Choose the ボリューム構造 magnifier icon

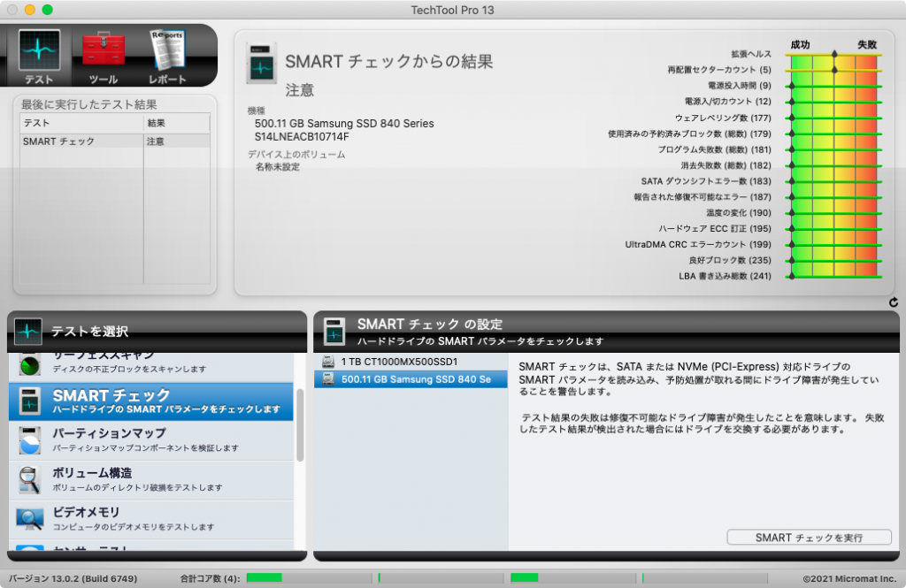point(29,479)
